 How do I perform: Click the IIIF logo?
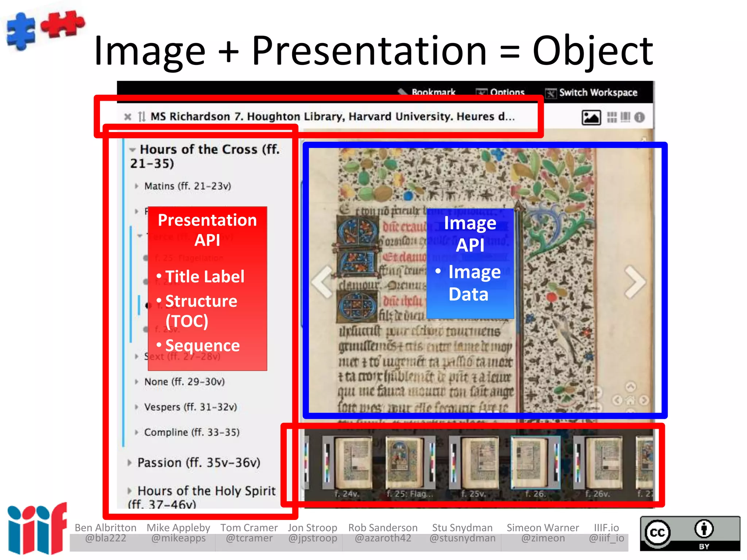tap(38, 529)
